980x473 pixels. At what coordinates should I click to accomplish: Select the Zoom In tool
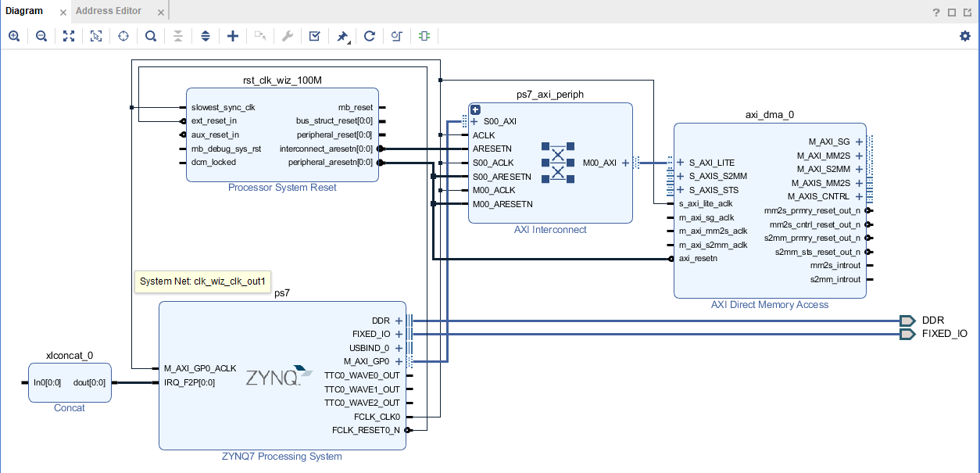coord(14,35)
